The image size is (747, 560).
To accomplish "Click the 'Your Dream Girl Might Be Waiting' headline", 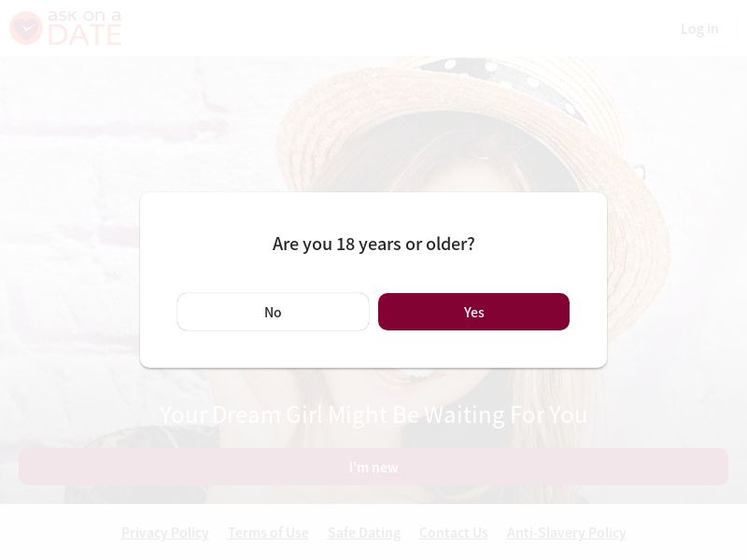I will [373, 414].
